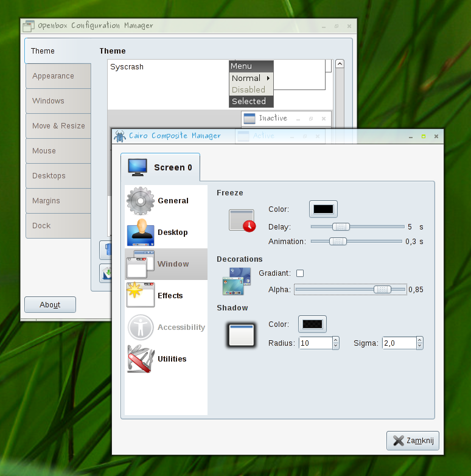The image size is (471, 476).
Task: Minimize the Cairo Composite Manager window
Action: (x=411, y=137)
